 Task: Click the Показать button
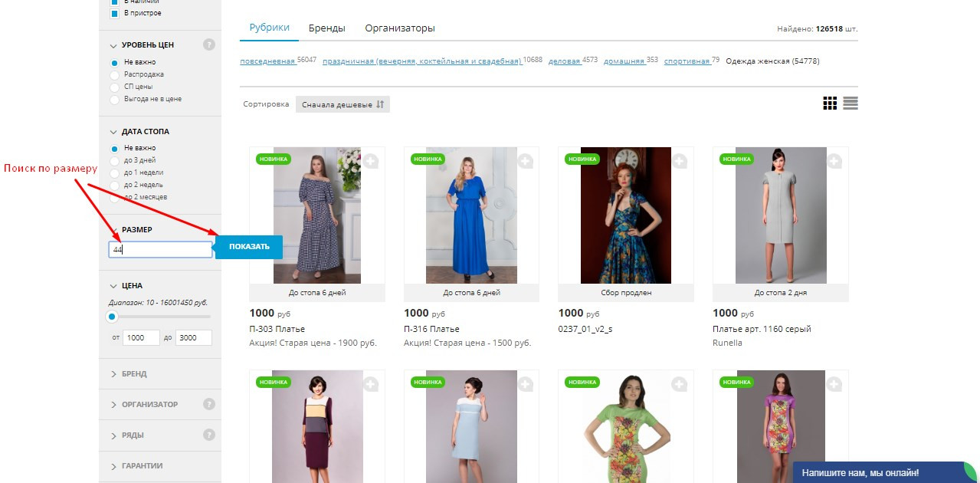pyautogui.click(x=249, y=247)
